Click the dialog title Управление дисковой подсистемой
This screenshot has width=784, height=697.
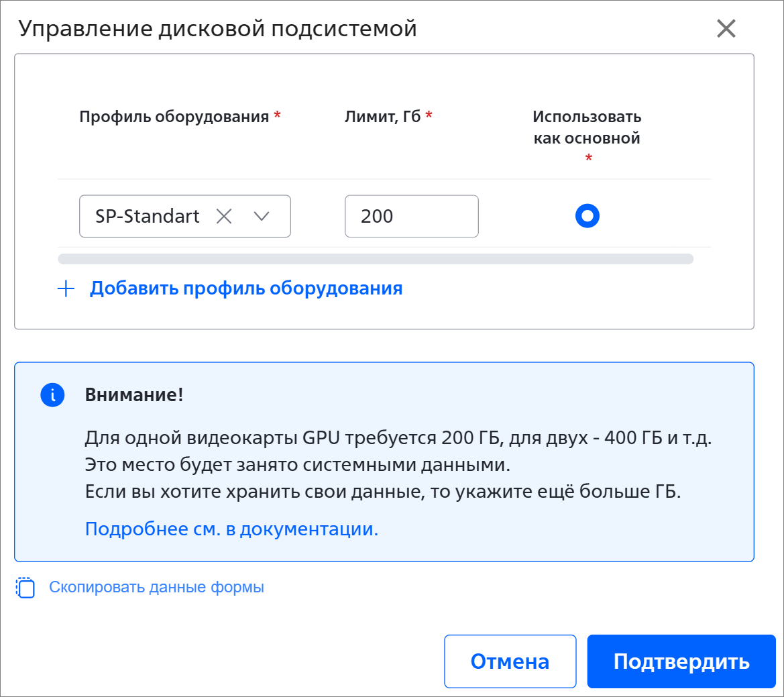(217, 28)
